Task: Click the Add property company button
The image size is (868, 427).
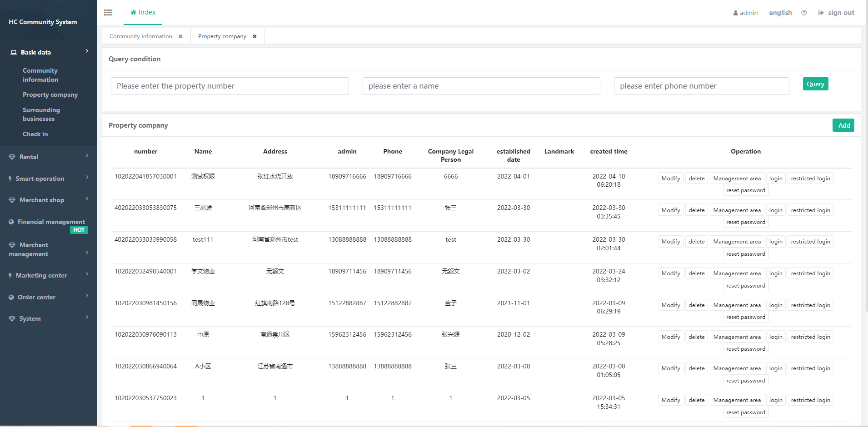Action: pos(843,125)
